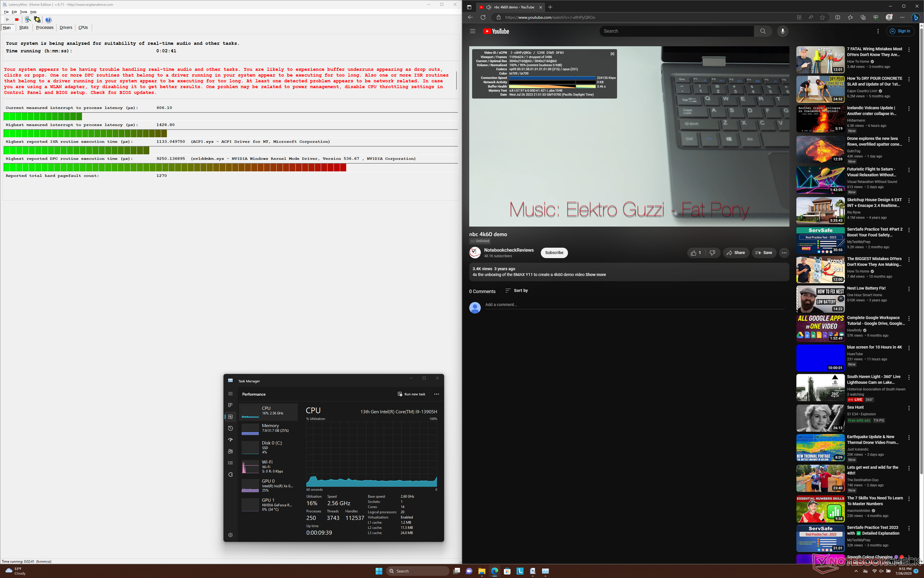Open Bing chat sidebar icon
Viewport: 924px width, 578px height.
[x=916, y=17]
